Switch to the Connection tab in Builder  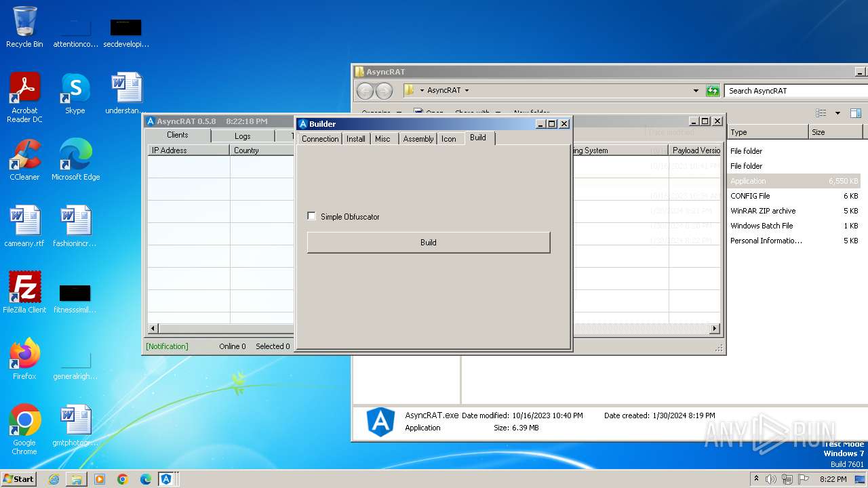320,139
